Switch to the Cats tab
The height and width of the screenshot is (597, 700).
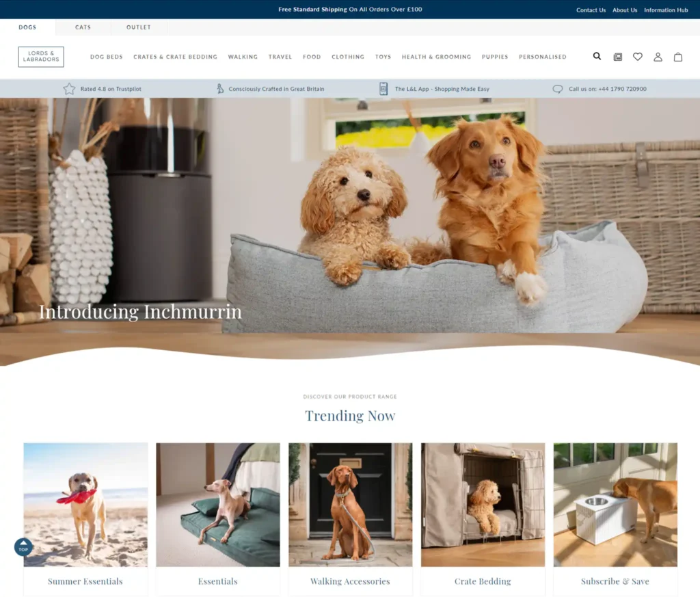point(83,27)
